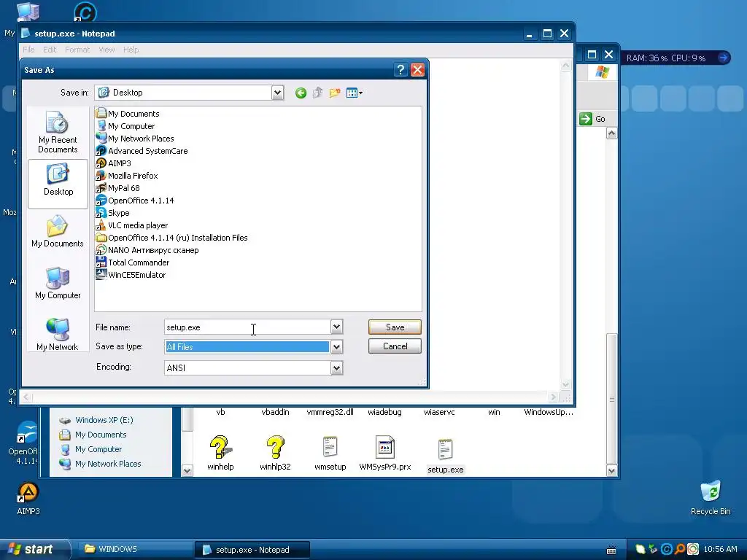This screenshot has width=747, height=560.
Task: Expand the Encoding dropdown arrow
Action: coord(336,367)
